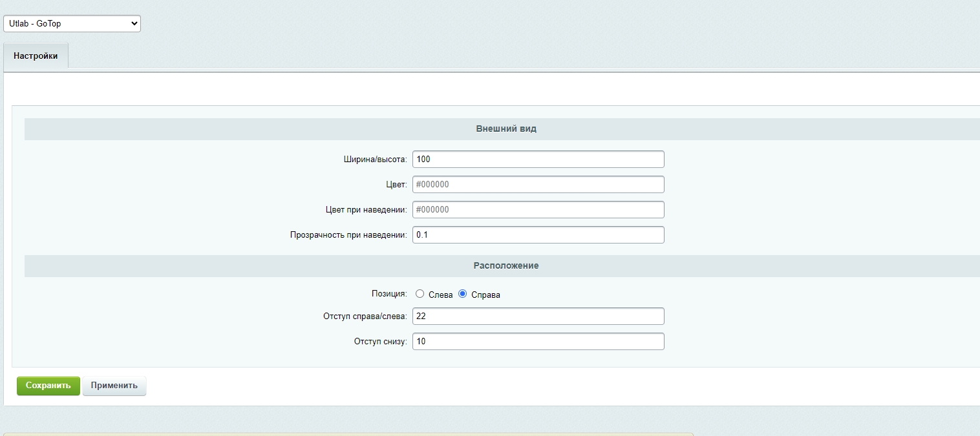Image resolution: width=980 pixels, height=436 pixels.
Task: Click the Отступ снизу input containing 10
Action: 538,342
